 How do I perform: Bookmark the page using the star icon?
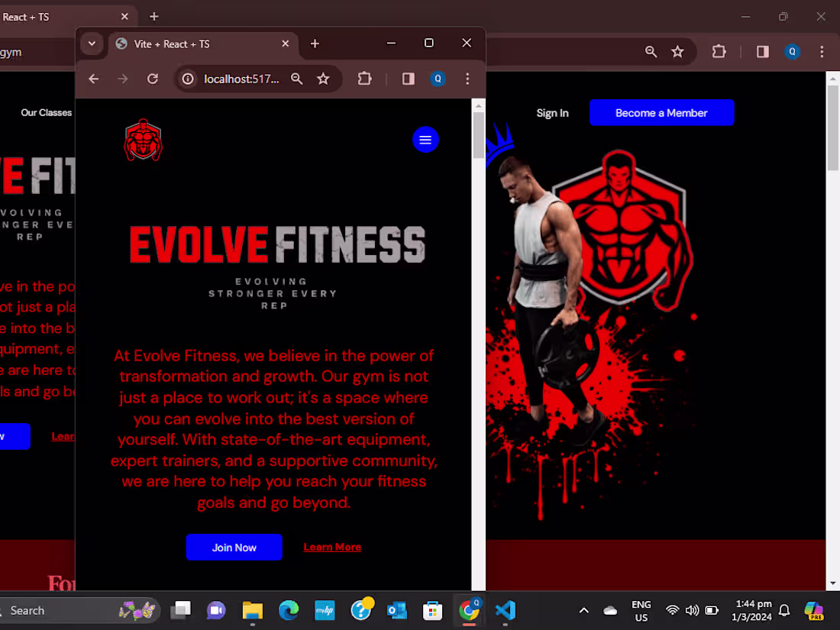[x=323, y=79]
